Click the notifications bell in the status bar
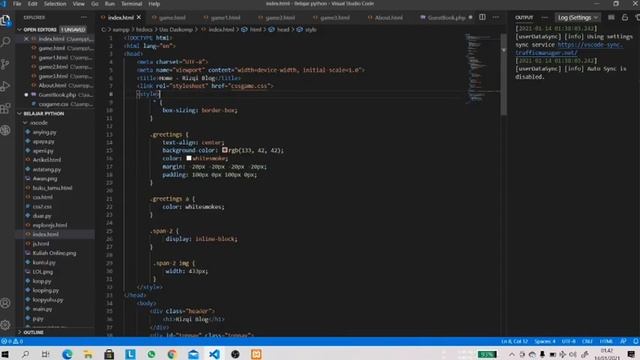This screenshot has width=640, height=360. coord(636,341)
